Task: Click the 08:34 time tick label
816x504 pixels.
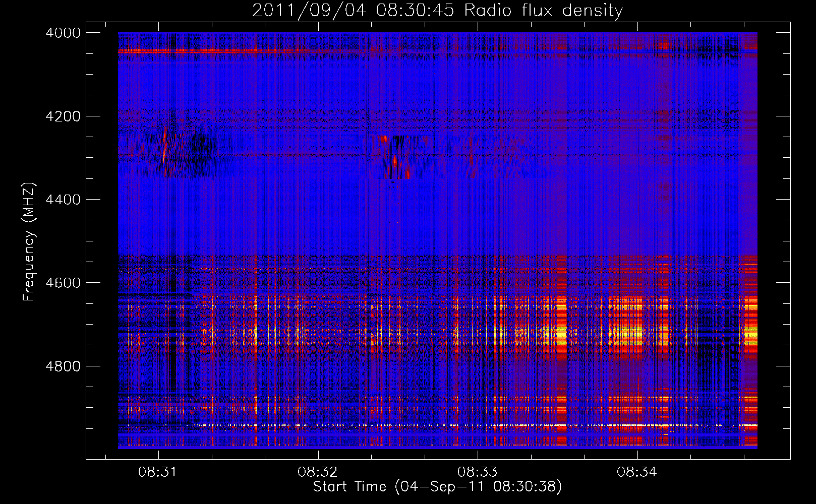Action: point(637,472)
